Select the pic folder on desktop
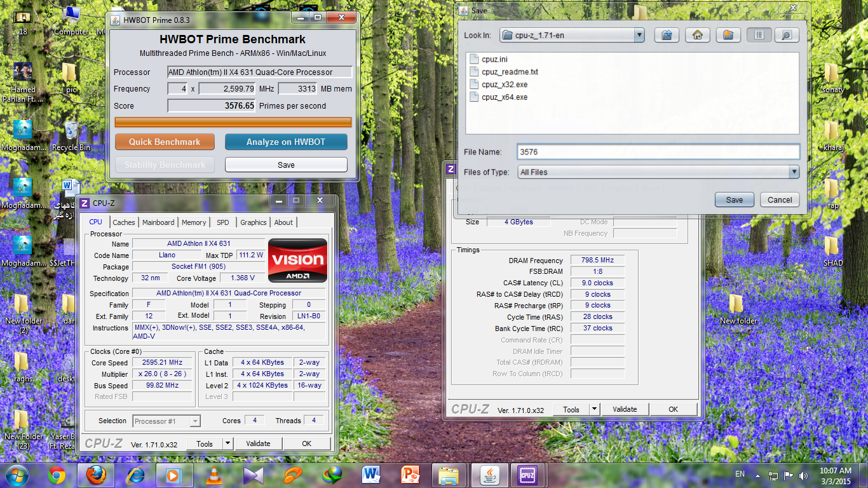 coord(71,78)
